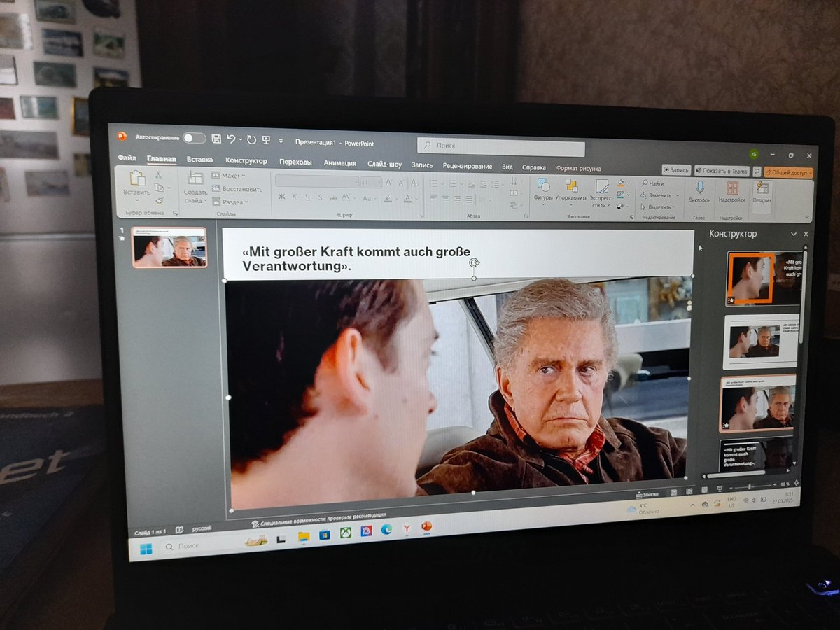Expand the Раздел dropdown
The width and height of the screenshot is (840, 630).
(x=230, y=202)
